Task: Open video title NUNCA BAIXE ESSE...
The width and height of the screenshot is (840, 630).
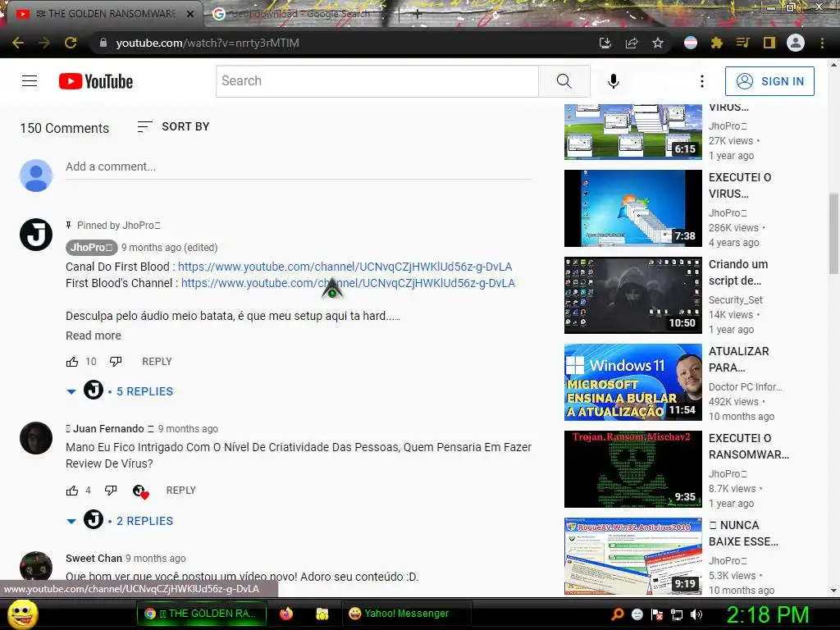Action: pos(743,533)
